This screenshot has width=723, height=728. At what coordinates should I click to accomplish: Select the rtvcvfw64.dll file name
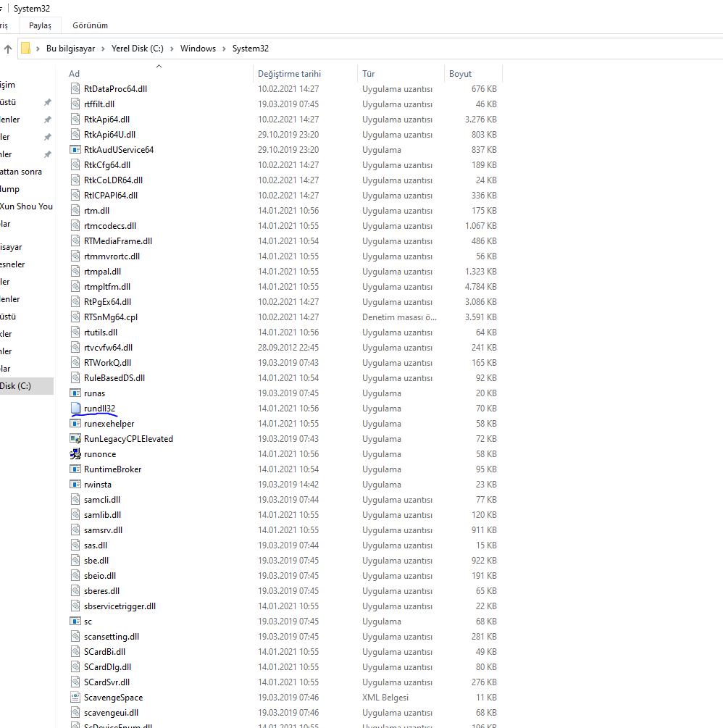coord(108,347)
